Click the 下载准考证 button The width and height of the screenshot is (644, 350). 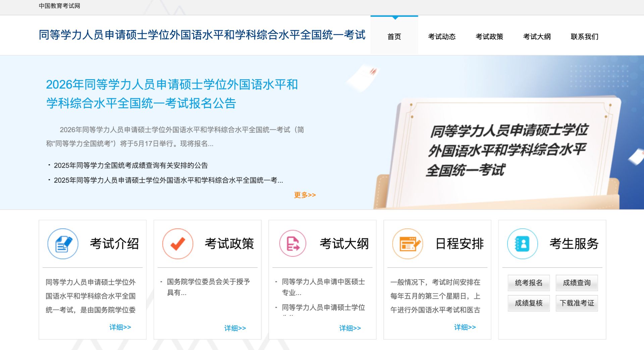coord(577,303)
